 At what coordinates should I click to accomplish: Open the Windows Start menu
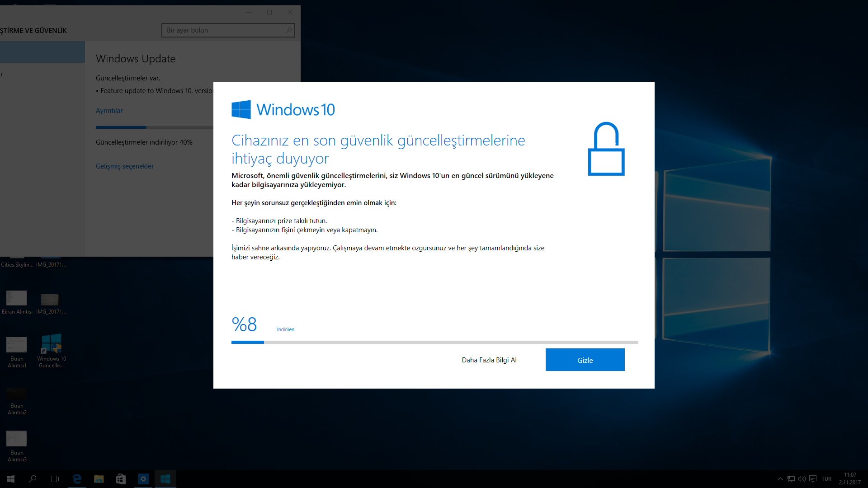[11, 479]
